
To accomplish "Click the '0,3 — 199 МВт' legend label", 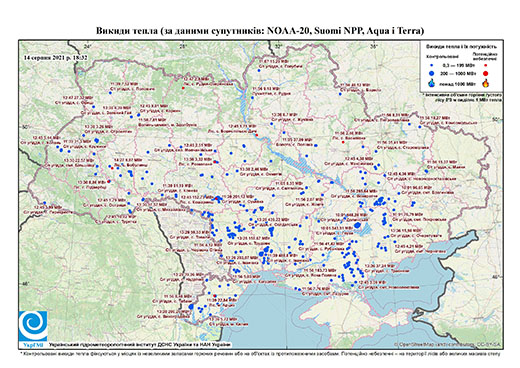I will pos(458,66).
